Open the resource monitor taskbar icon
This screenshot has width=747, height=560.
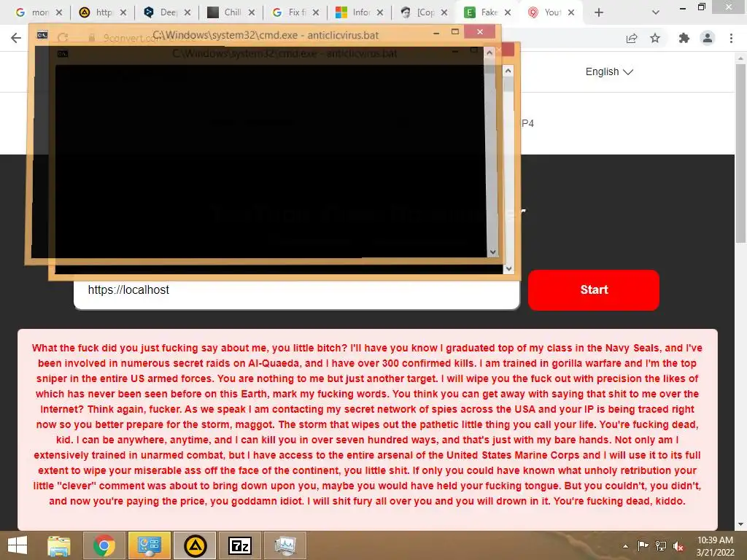[285, 545]
